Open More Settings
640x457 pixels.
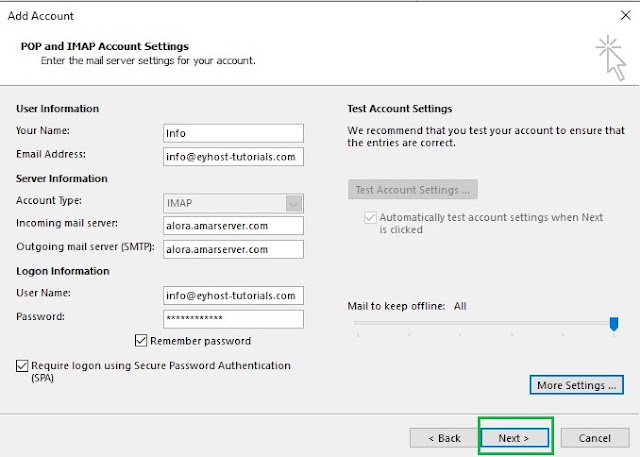tap(579, 385)
